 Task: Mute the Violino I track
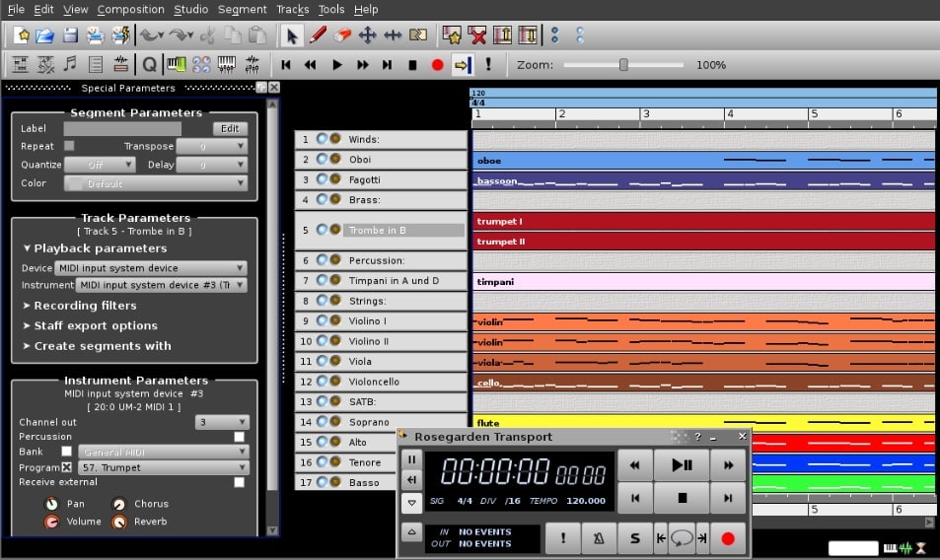coord(322,320)
